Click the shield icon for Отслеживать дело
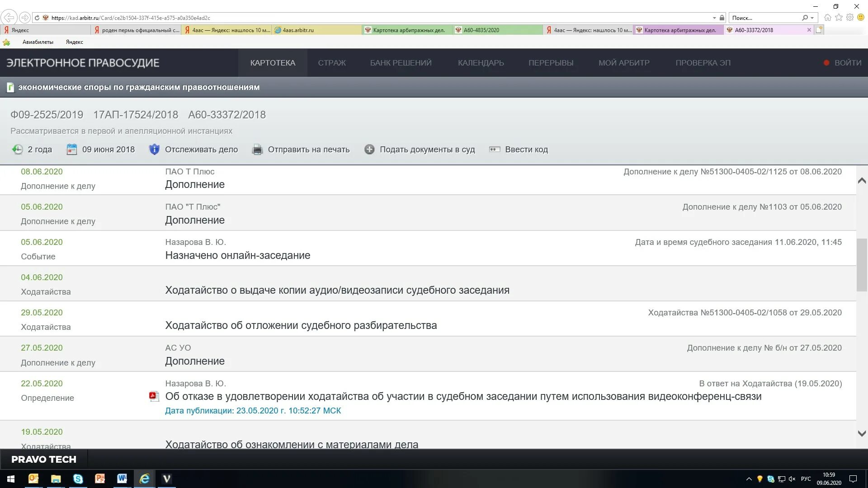868x488 pixels. coord(154,150)
